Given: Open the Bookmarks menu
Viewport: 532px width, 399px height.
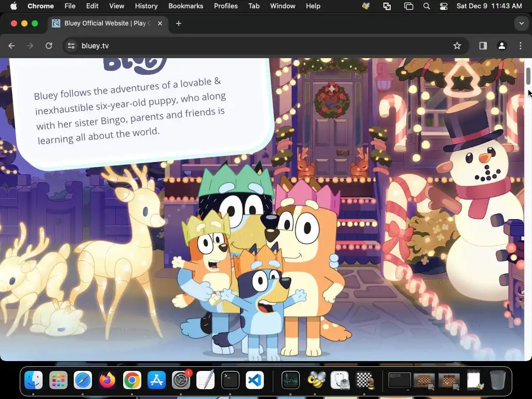Looking at the screenshot, I should (x=186, y=6).
